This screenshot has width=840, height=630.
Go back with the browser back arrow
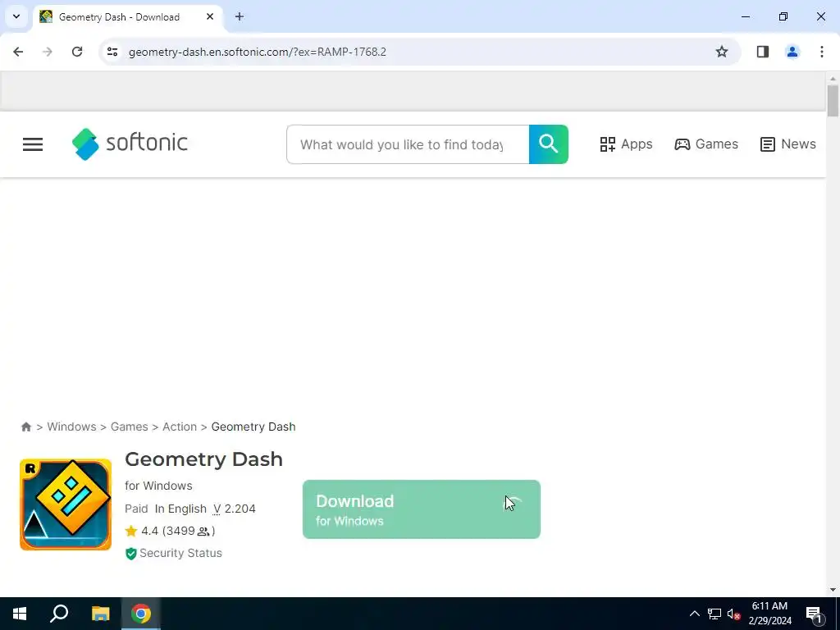pos(18,52)
